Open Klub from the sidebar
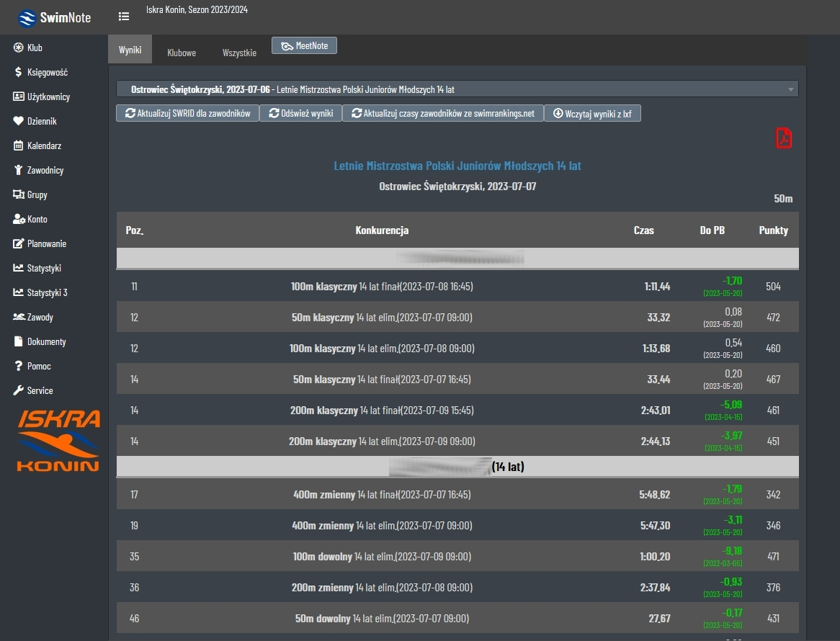The height and width of the screenshot is (641, 840). [x=35, y=48]
